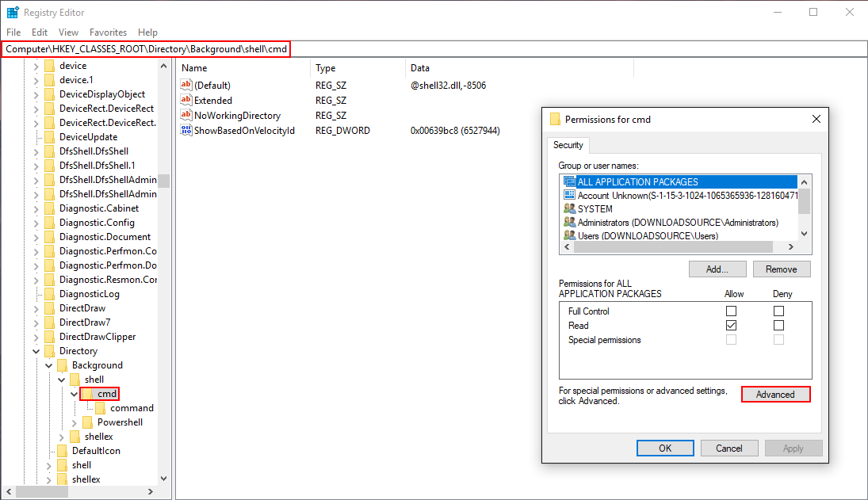Confirm permissions with OK
The height and width of the screenshot is (500, 868).
(665, 448)
